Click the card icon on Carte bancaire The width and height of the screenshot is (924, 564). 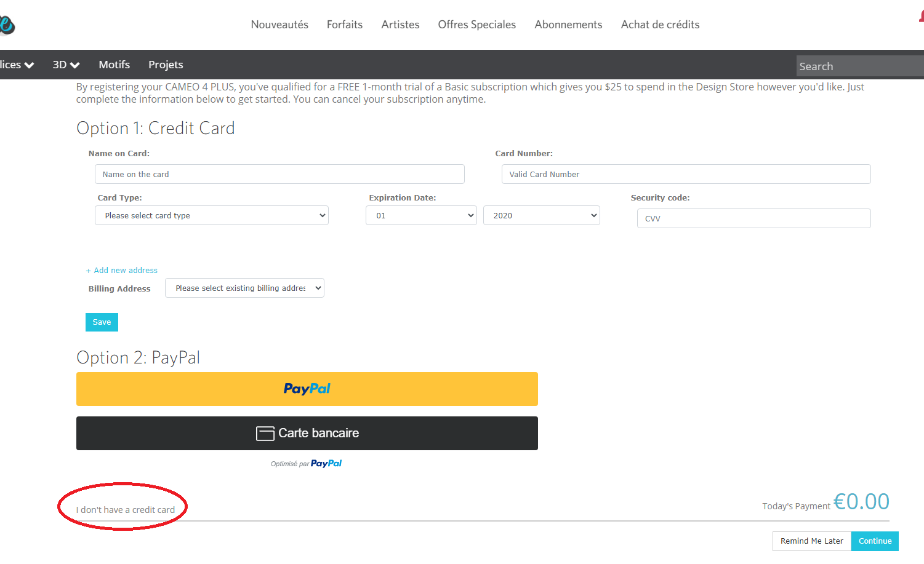click(265, 434)
